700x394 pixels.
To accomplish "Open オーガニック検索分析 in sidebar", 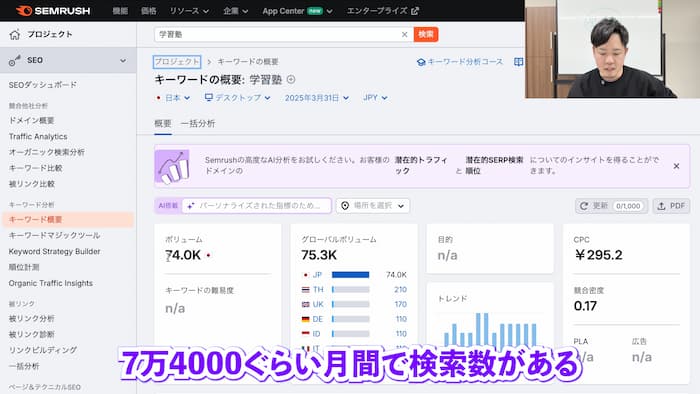I will coord(46,152).
